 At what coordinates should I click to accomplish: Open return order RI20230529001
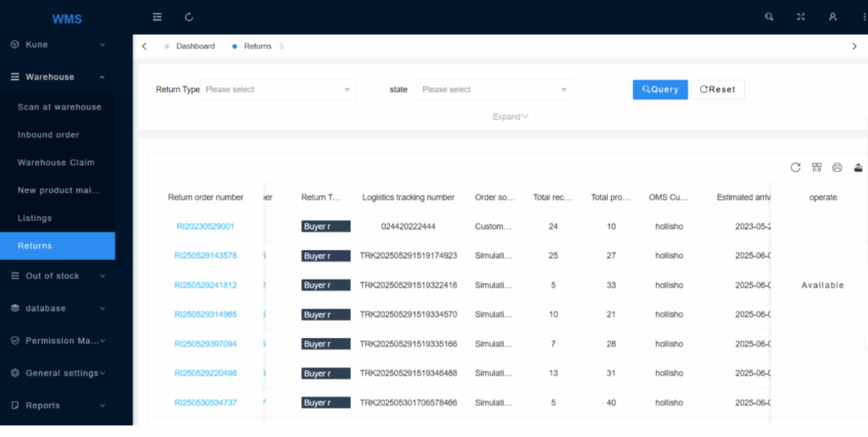click(x=205, y=226)
